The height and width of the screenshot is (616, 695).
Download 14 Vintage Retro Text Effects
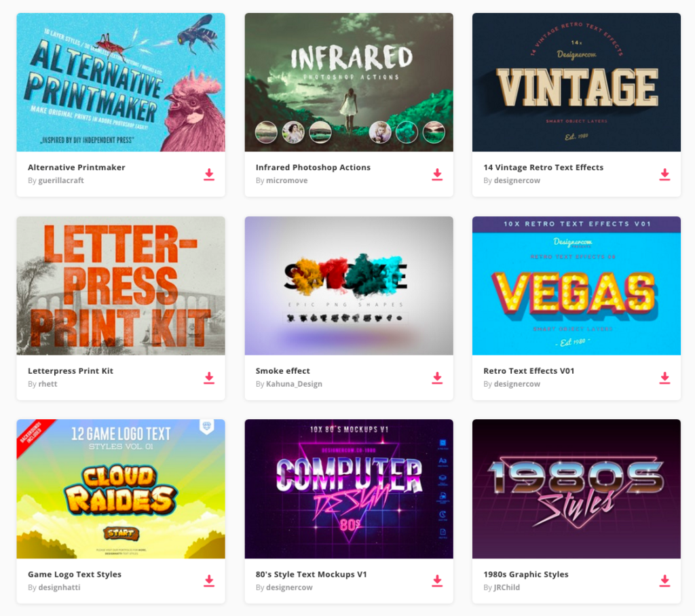(664, 174)
